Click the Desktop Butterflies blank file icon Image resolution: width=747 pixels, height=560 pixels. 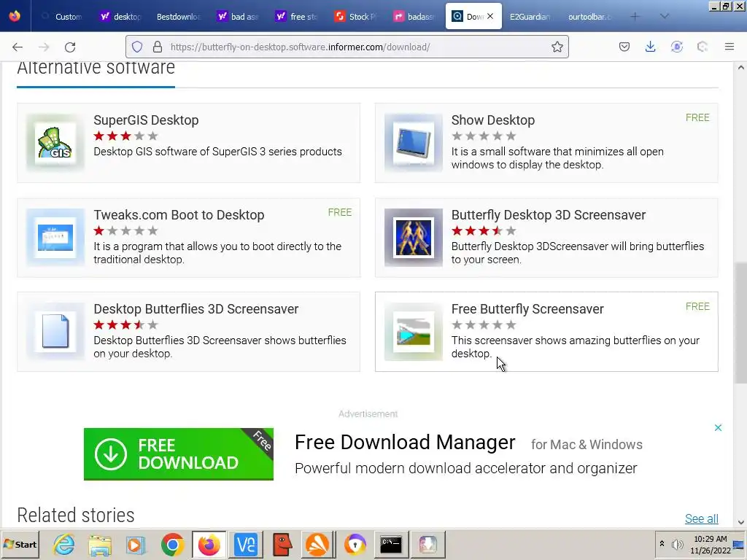click(x=55, y=332)
